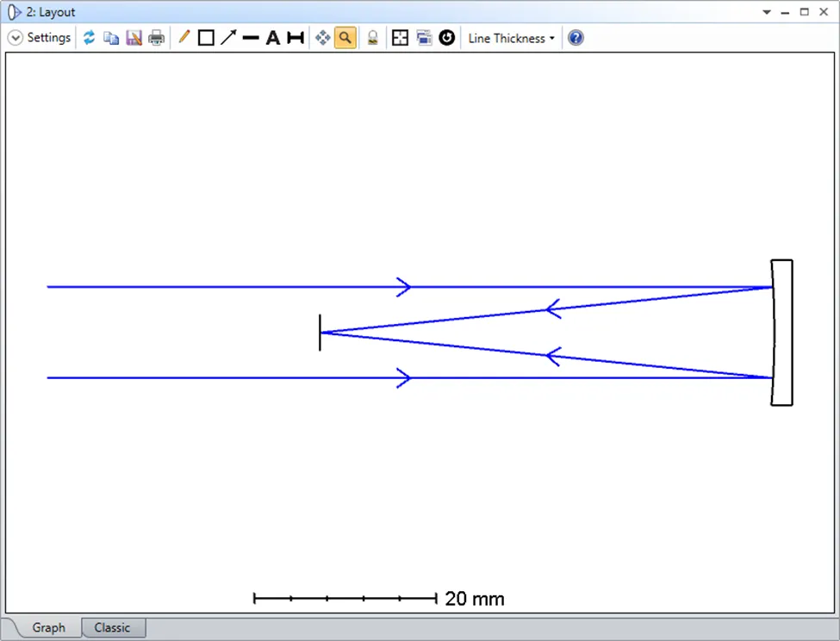Click the Copy window icon

pyautogui.click(x=111, y=38)
